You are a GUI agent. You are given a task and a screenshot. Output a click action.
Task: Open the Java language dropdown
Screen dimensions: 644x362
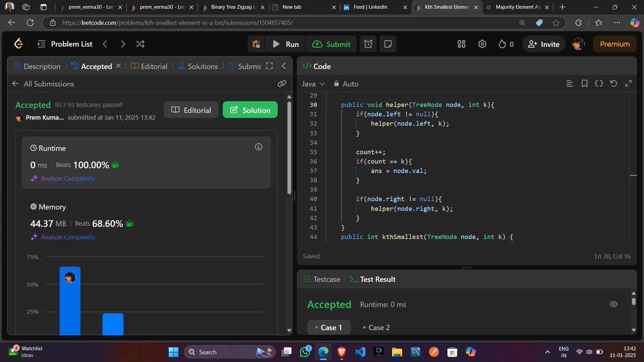click(313, 84)
